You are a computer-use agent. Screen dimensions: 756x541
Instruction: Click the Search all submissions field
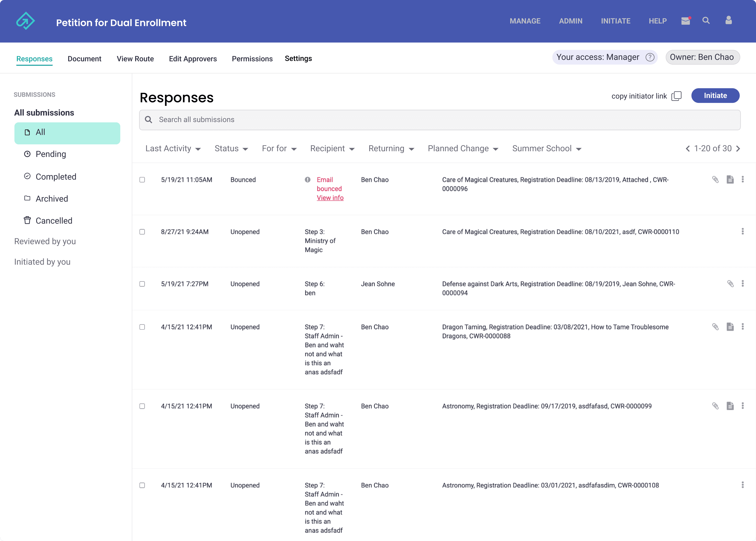click(x=440, y=120)
